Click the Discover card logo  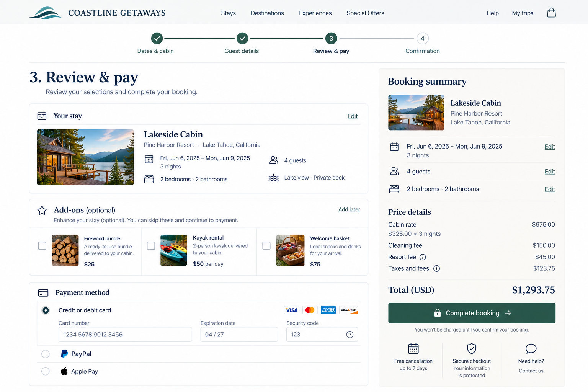click(349, 310)
